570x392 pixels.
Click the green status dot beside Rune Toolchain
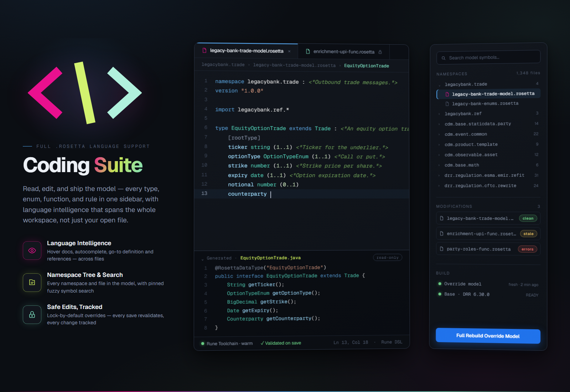coord(203,344)
